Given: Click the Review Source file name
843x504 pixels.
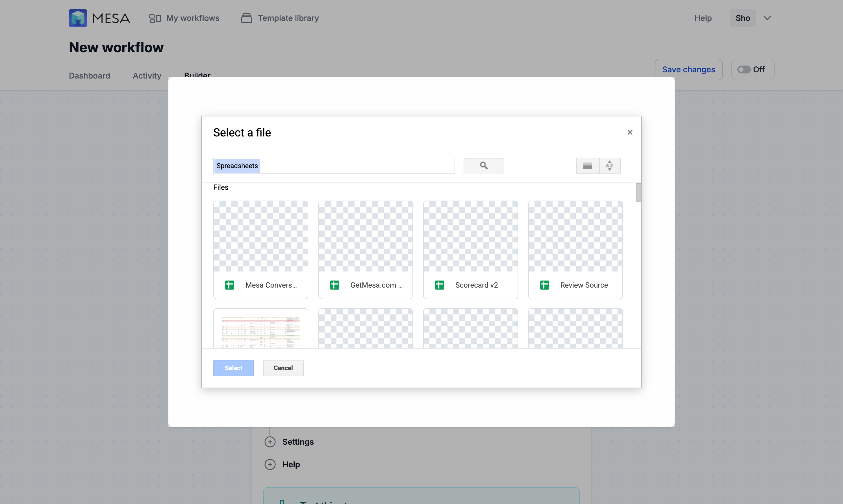Looking at the screenshot, I should point(584,285).
